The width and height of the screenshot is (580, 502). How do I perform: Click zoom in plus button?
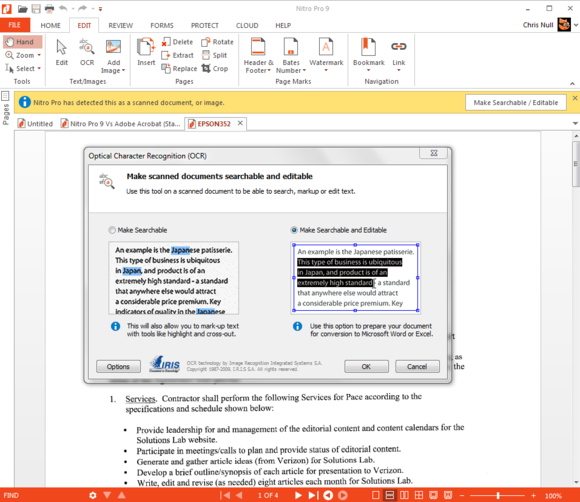[533, 495]
